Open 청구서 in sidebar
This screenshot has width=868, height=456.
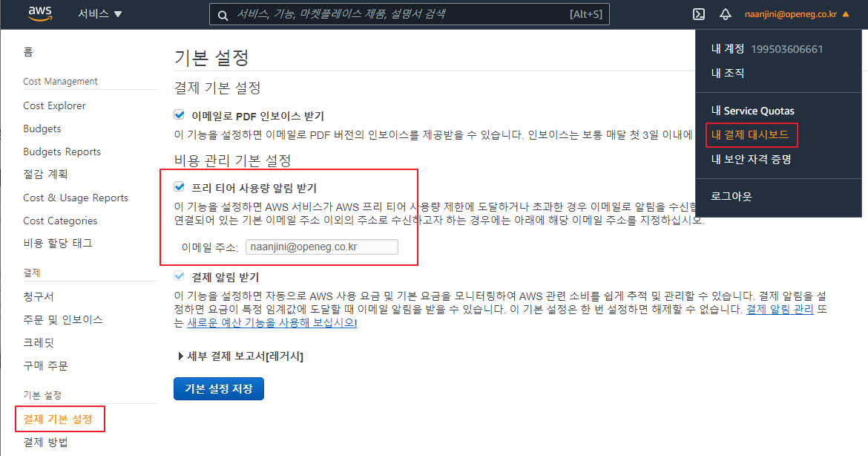[x=38, y=296]
